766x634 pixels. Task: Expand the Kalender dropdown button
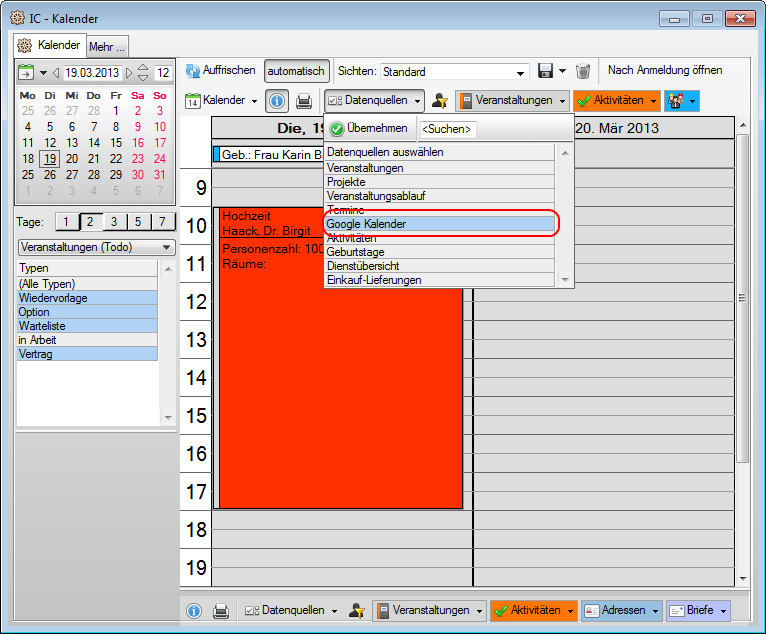255,101
